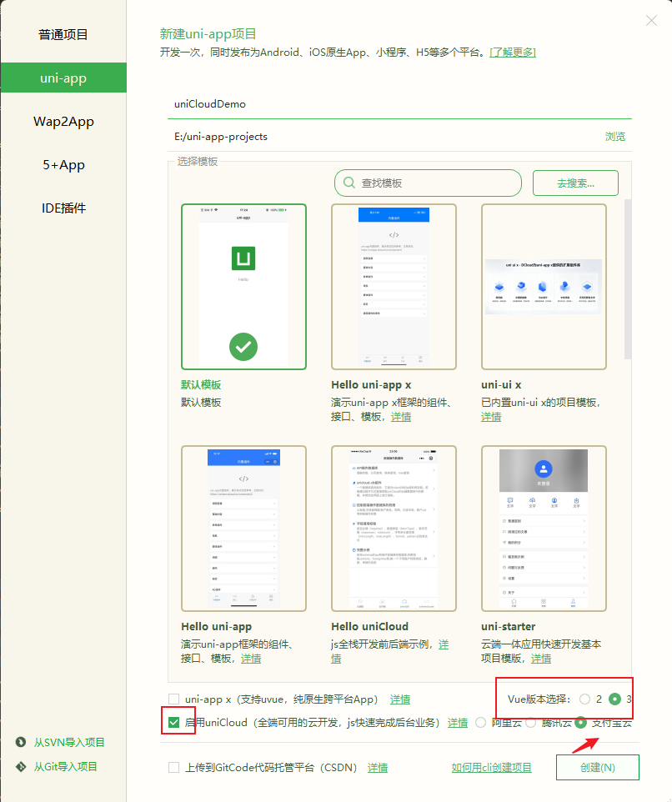Focus the 查找模板 search box
The height and width of the screenshot is (802, 672).
pyautogui.click(x=428, y=183)
